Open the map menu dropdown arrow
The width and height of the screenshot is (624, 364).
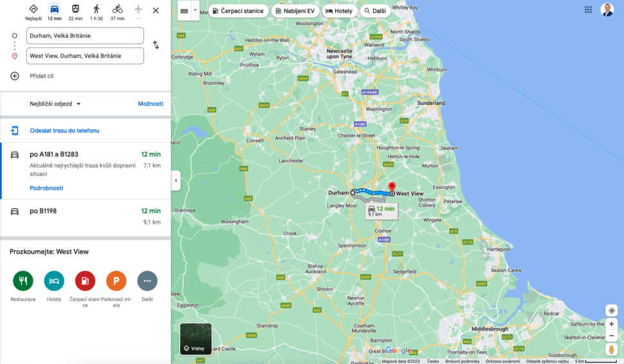pyautogui.click(x=195, y=10)
